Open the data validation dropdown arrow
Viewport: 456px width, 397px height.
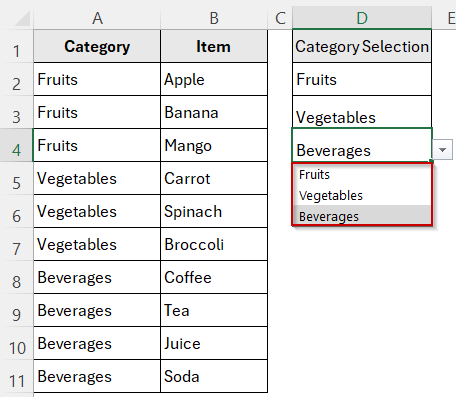(x=442, y=150)
